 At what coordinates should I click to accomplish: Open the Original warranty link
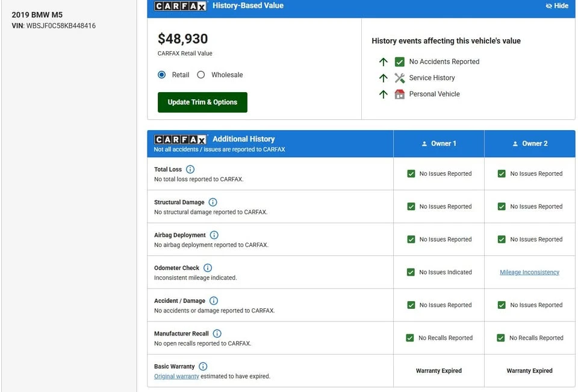point(176,376)
